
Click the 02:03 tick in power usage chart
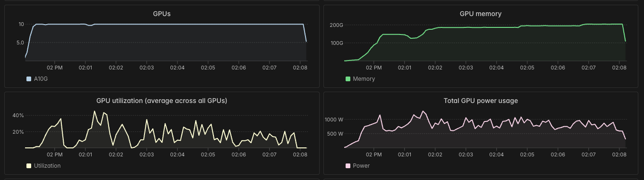(466, 154)
